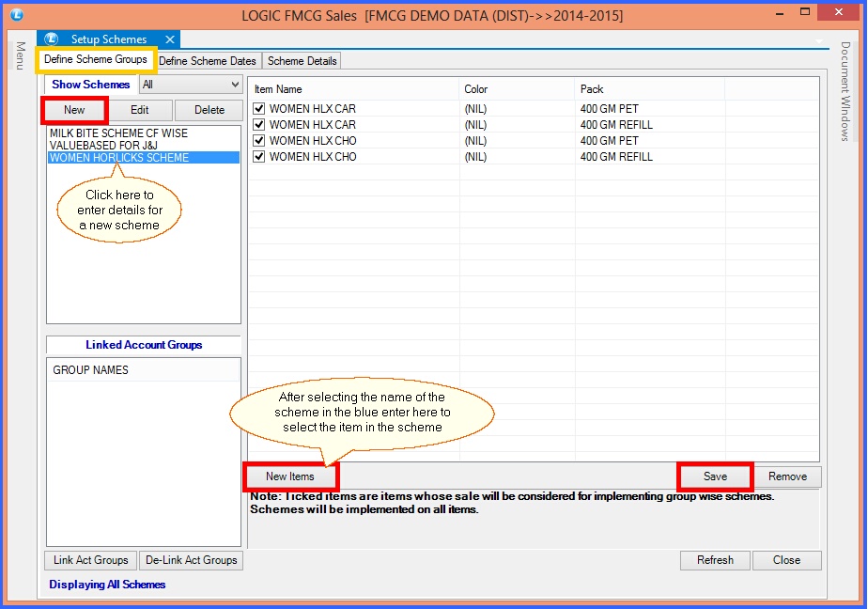The image size is (868, 609).
Task: Click the Setup Schemes tab icon
Action: (x=52, y=39)
